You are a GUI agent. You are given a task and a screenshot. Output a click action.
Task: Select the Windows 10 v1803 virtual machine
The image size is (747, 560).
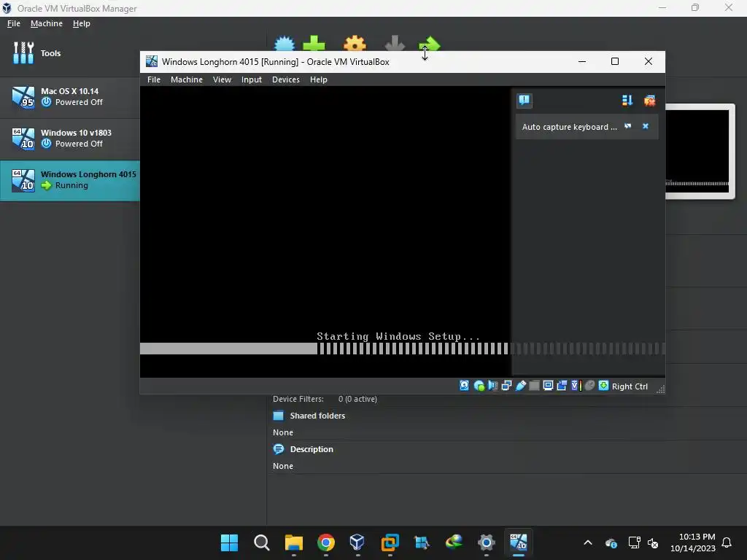[69, 139]
